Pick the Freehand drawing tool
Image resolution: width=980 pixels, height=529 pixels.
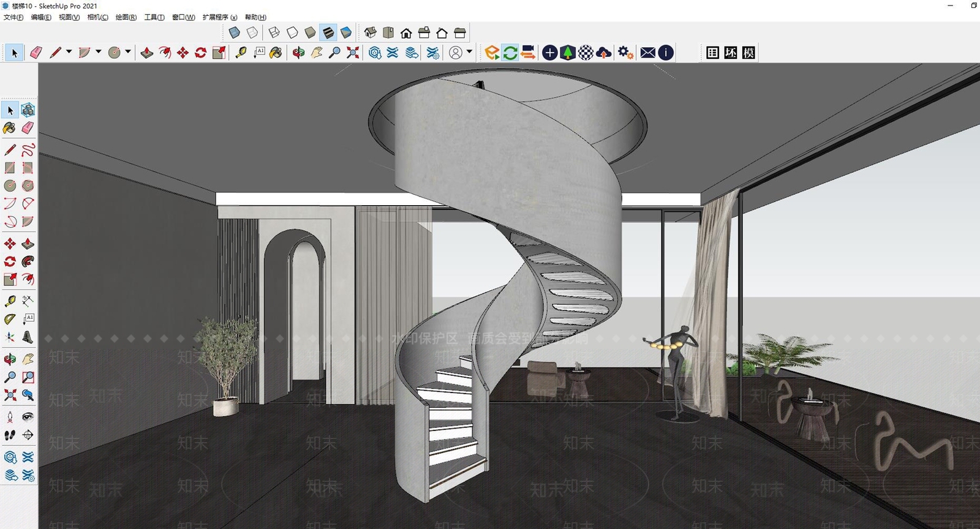pos(28,150)
